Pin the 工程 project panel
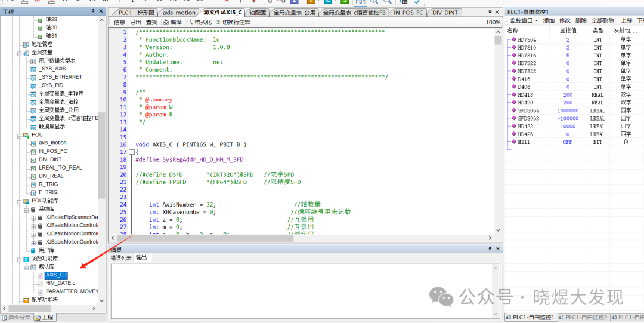 click(93, 11)
